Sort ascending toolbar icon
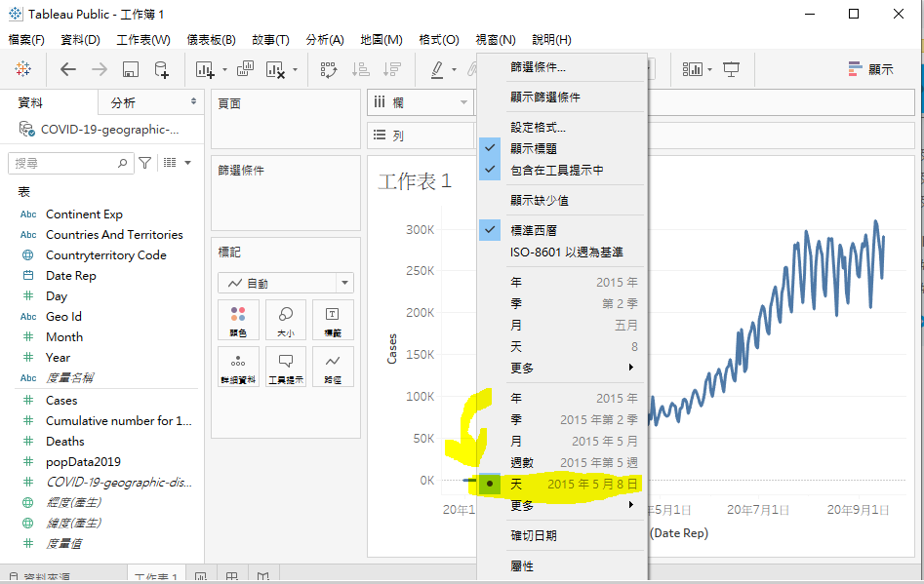Screen dimensions: 924x584 tap(360, 69)
